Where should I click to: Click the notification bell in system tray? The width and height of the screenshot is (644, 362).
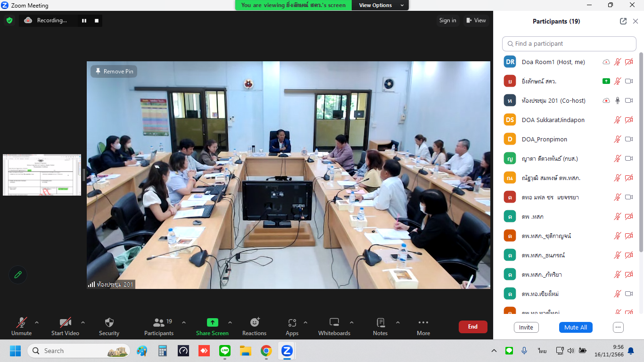[x=631, y=351]
